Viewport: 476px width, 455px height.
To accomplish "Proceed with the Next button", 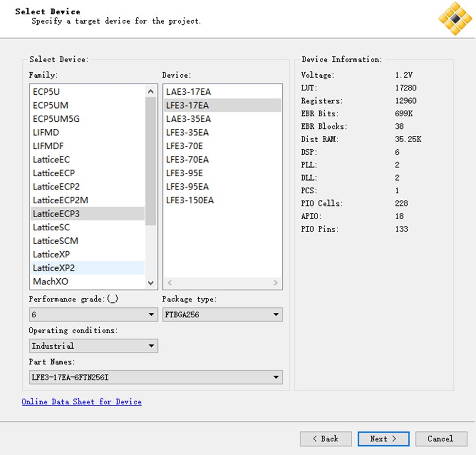I will point(384,439).
